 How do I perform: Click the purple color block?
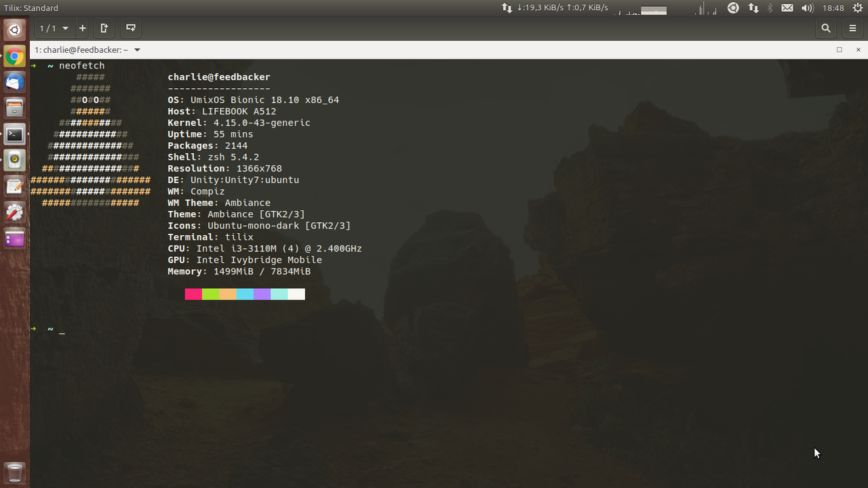click(262, 294)
